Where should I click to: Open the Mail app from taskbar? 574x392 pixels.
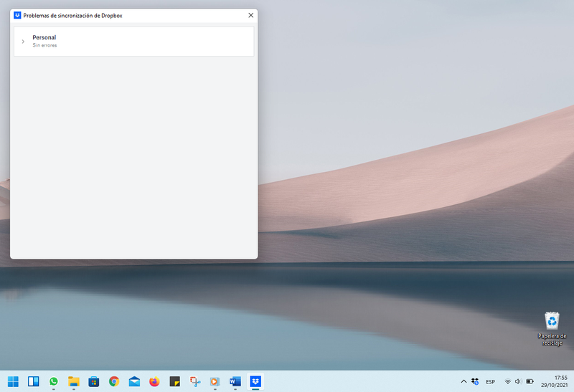(x=133, y=381)
